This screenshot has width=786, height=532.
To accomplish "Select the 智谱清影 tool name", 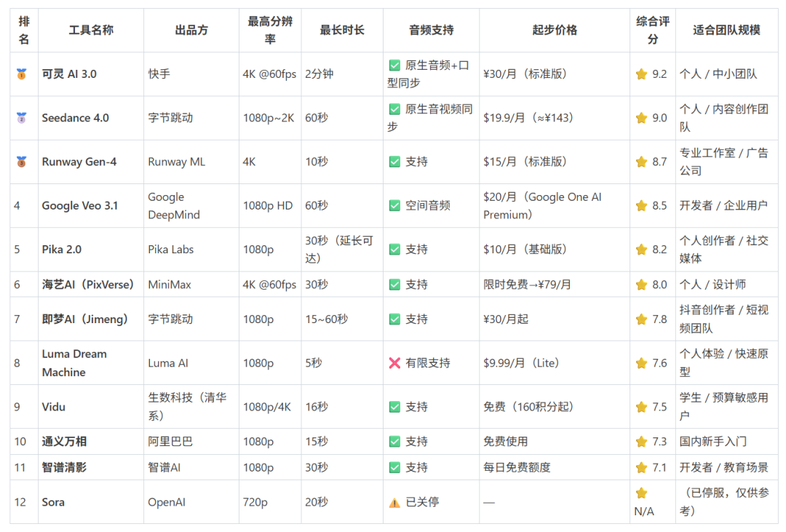I will point(64,468).
